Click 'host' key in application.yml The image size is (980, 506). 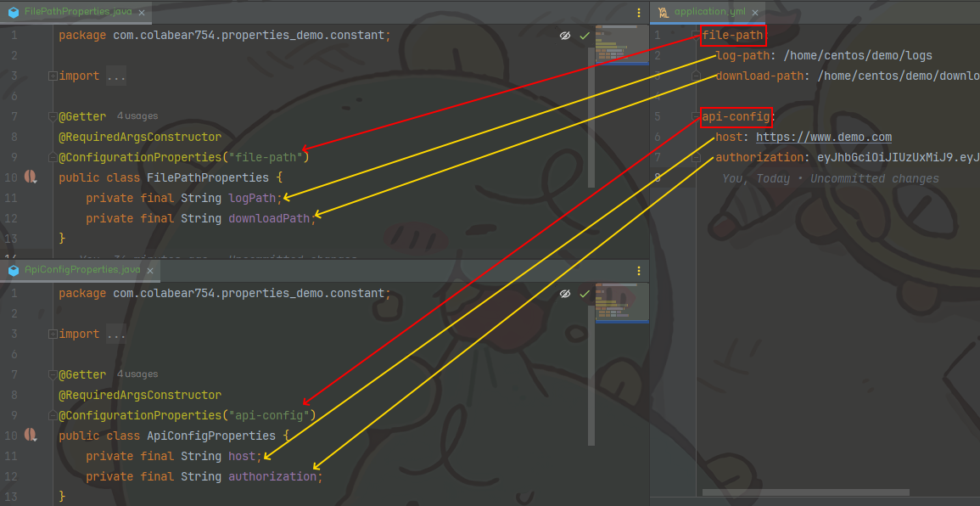pos(729,138)
